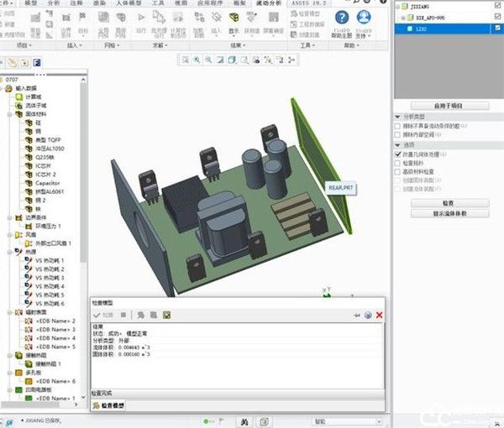
Task: Click the FloEFD support icon
Action: point(364,18)
